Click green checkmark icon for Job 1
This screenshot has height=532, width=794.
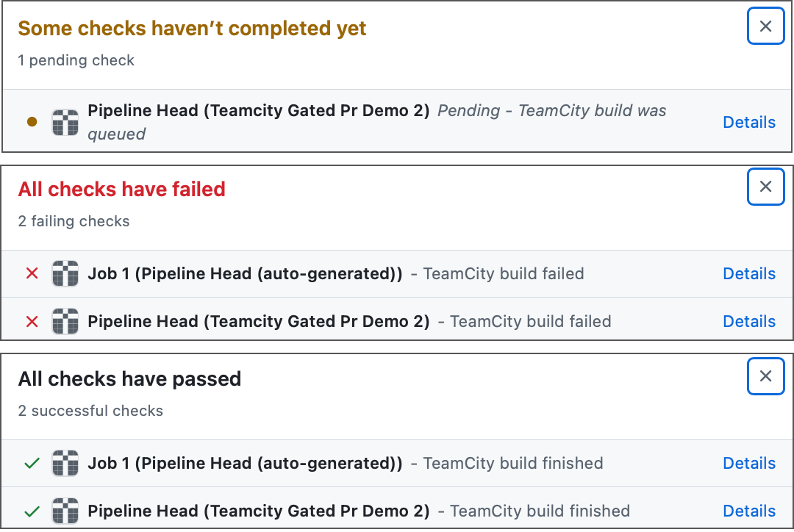(32, 464)
